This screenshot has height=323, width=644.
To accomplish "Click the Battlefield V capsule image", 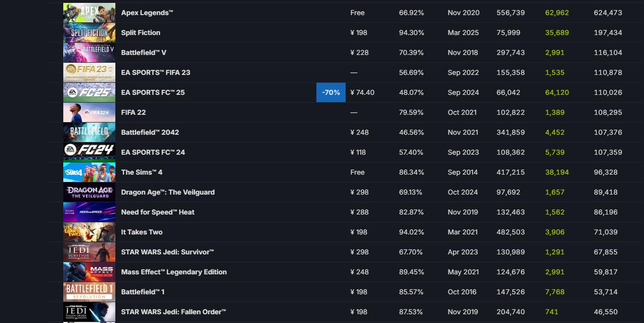I will coord(89,53).
